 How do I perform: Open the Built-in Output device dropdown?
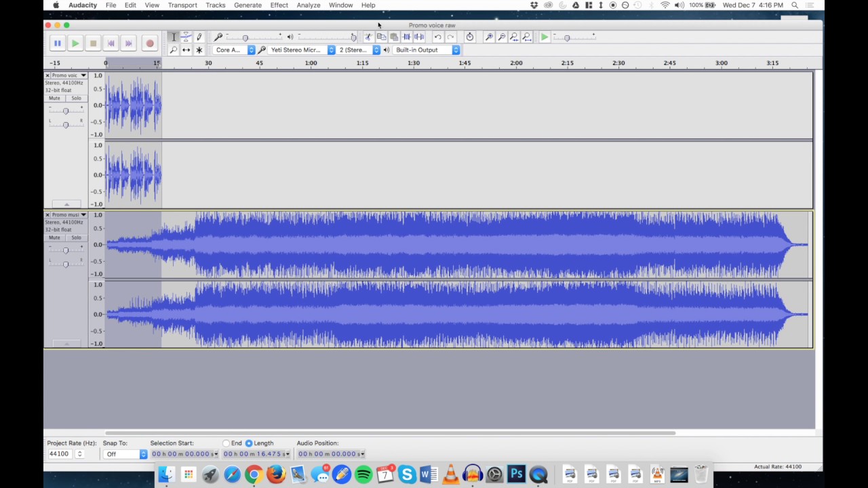pos(427,49)
